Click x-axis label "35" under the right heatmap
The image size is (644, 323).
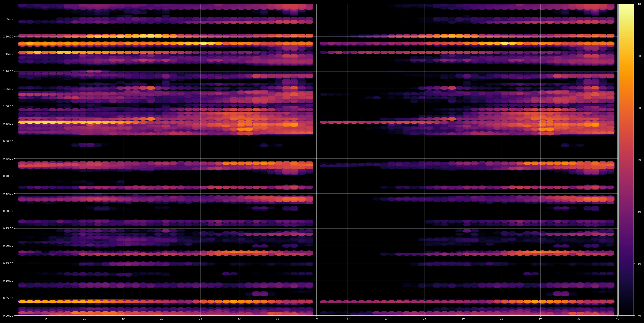pyautogui.click(x=579, y=319)
